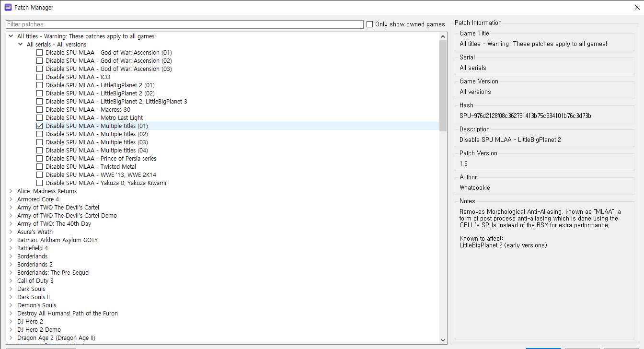This screenshot has width=644, height=349.
Task: Select the Borderlands tree row
Action: 223,256
